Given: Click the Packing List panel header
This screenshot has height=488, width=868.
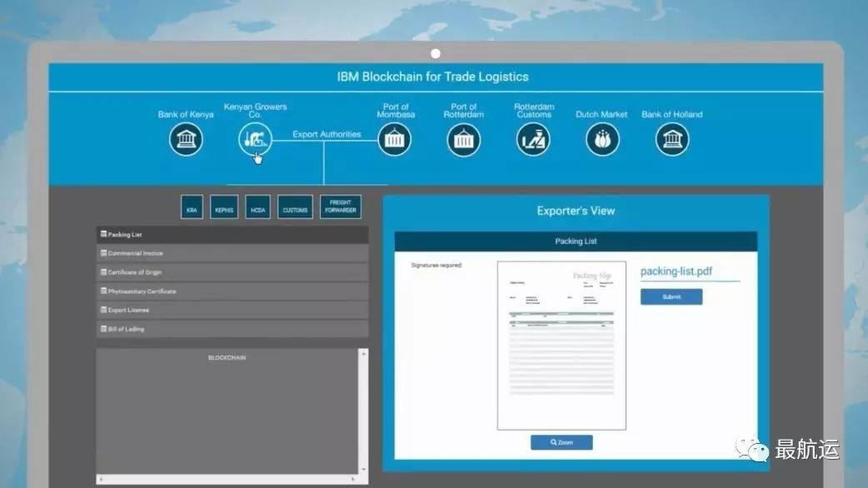Looking at the screenshot, I should (576, 242).
